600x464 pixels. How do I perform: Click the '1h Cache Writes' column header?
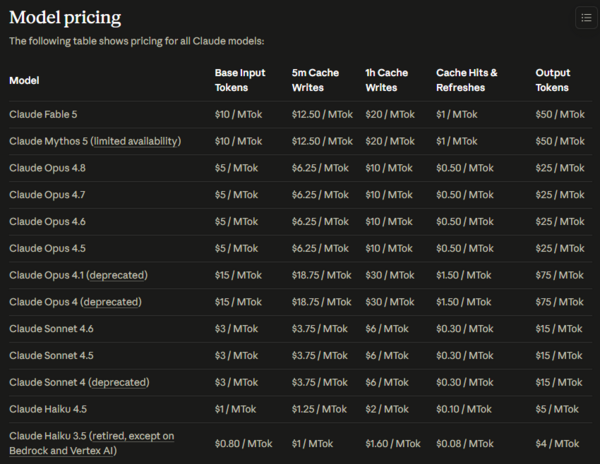pyautogui.click(x=386, y=80)
